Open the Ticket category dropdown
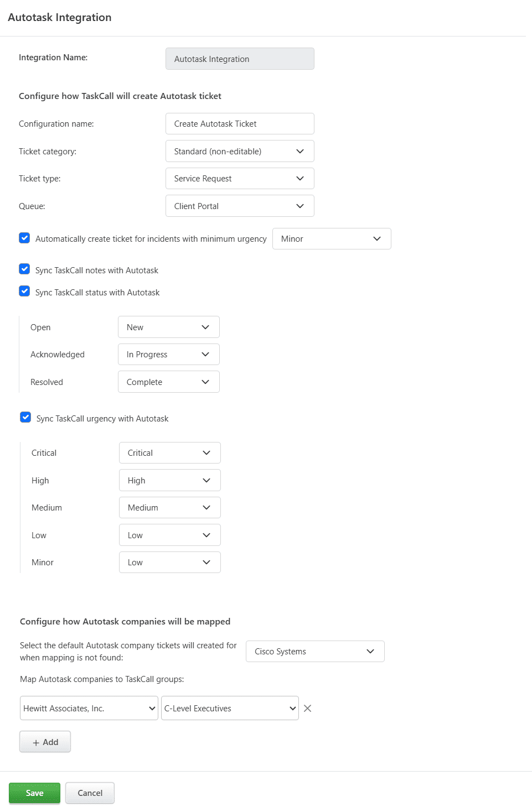 pyautogui.click(x=240, y=151)
